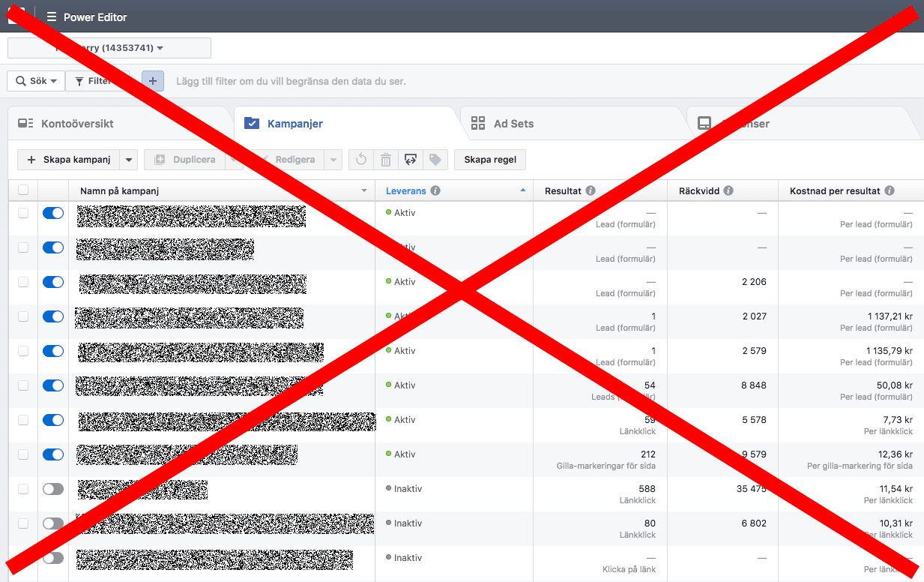Screen dimensions: 924x582
Task: Click the Skapa regel button
Action: 490,160
